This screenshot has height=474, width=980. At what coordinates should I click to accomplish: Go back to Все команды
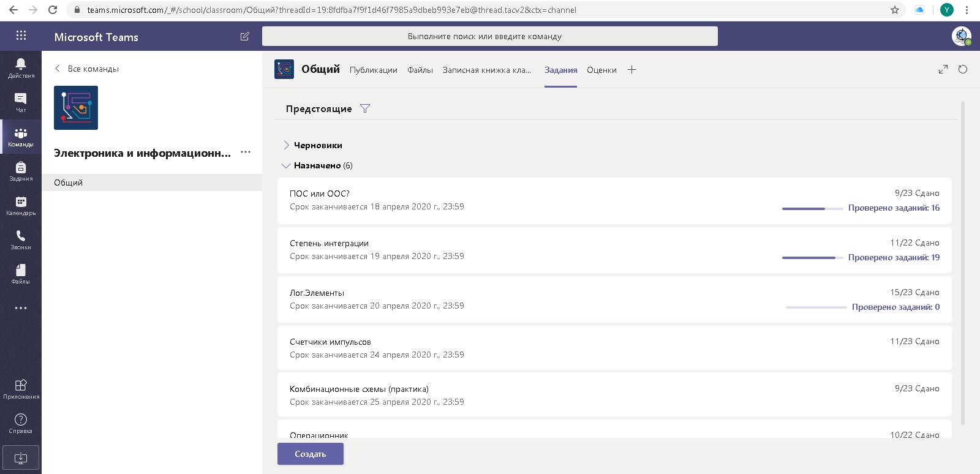(x=86, y=69)
